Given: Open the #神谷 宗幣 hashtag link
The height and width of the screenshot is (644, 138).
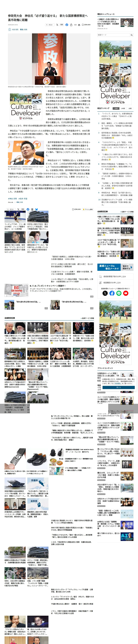Looking at the screenshot, I should pyautogui.click(x=13, y=199).
